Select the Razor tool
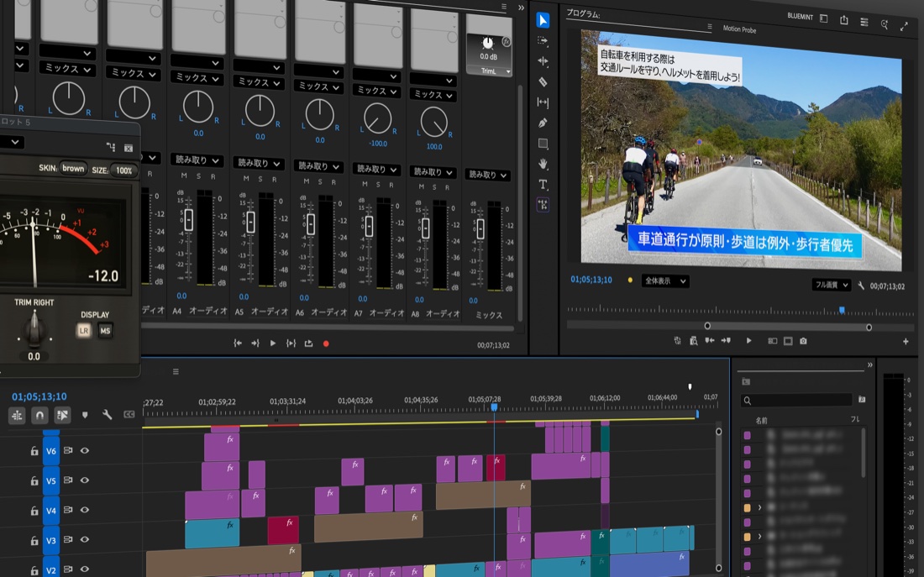Viewport: 924px width, 577px height. click(543, 82)
